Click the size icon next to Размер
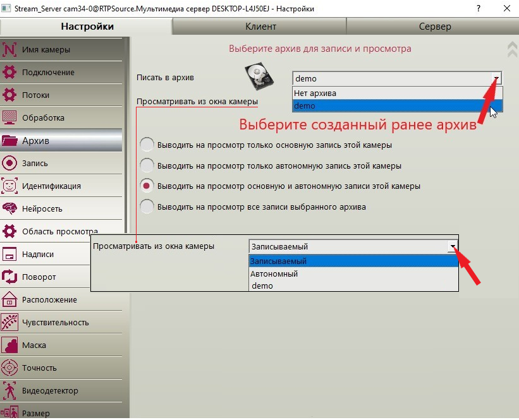The image size is (519, 420). pos(9,412)
